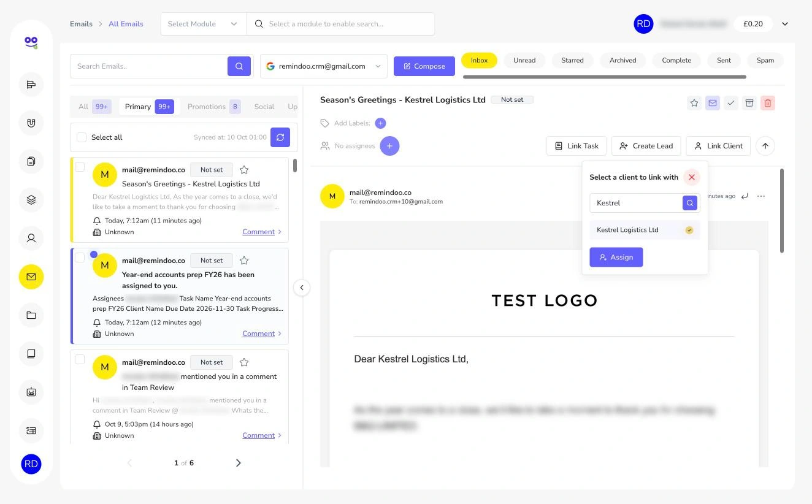The image size is (812, 504).
Task: Open the Emails section in the sidebar
Action: 31,277
